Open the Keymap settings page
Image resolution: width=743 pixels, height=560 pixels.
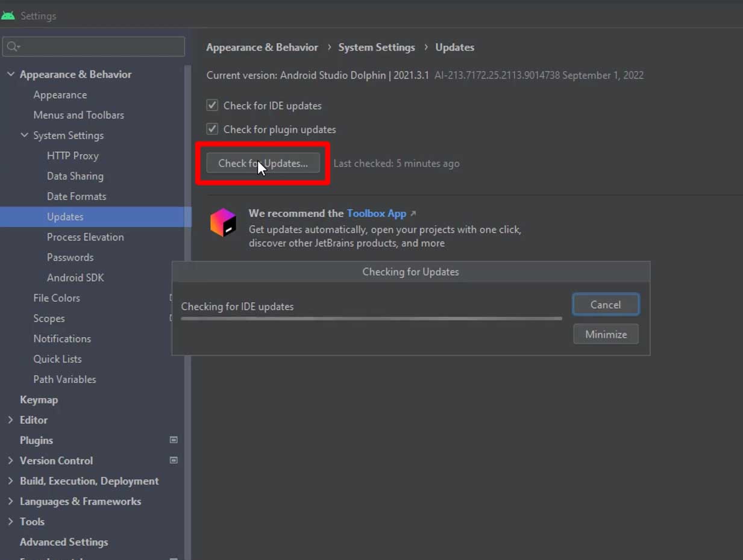(x=39, y=400)
